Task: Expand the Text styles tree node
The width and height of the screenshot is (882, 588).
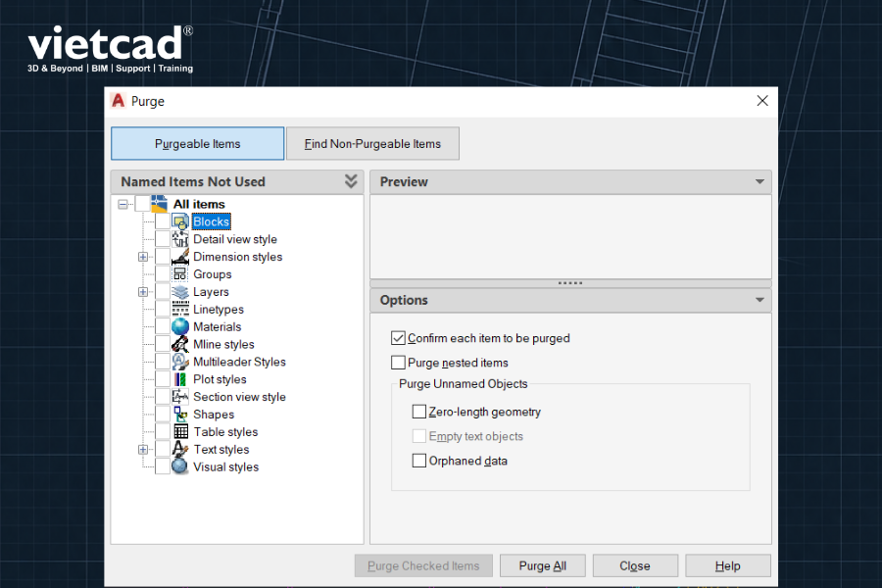Action: [x=143, y=449]
